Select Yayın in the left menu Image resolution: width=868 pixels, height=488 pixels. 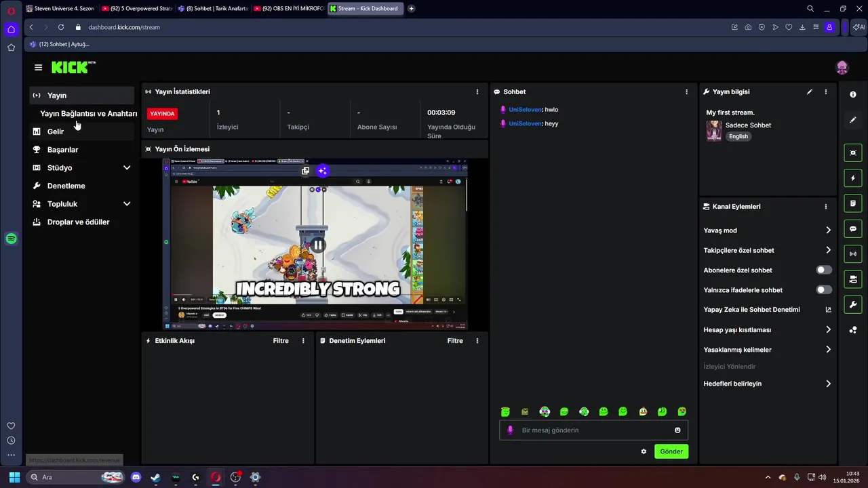83,96
